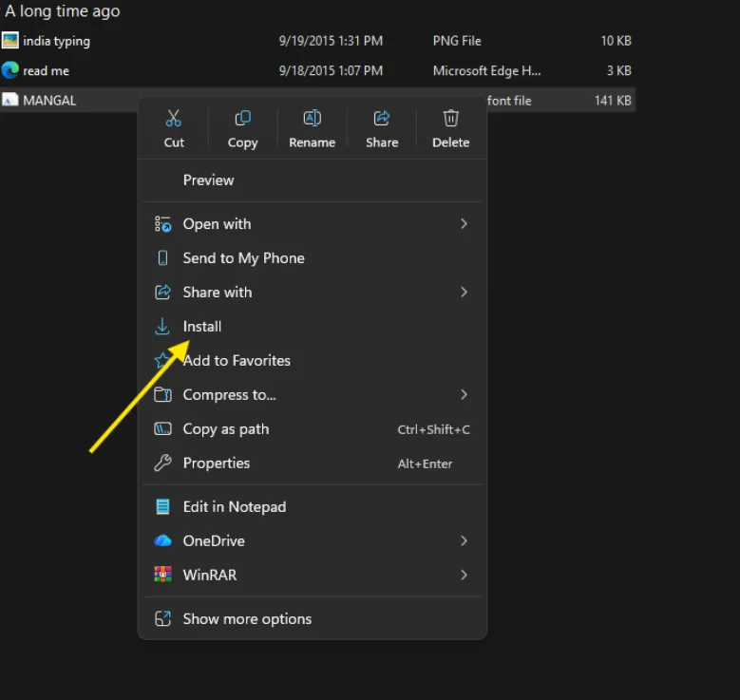
Task: Choose Preview in the context menu
Action: tap(208, 180)
